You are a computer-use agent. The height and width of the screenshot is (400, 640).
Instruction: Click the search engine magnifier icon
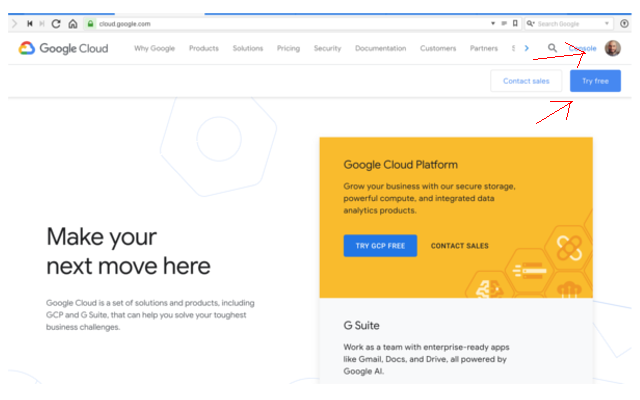tap(530, 24)
